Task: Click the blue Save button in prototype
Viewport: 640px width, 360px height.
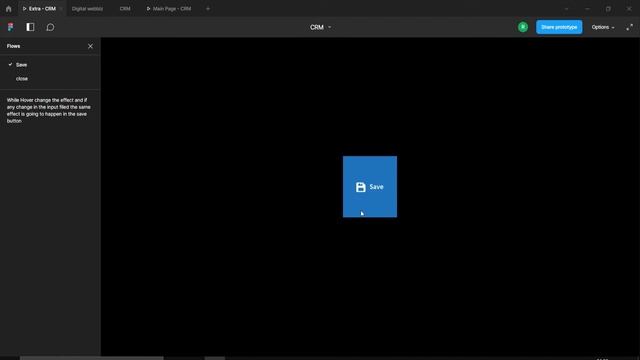Action: (x=370, y=187)
